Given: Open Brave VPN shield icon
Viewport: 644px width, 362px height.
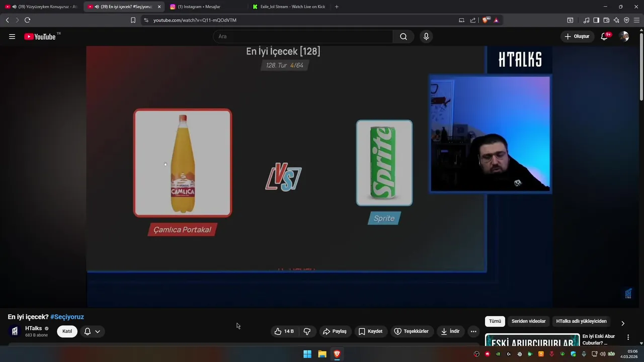Looking at the screenshot, I should 626,20.
